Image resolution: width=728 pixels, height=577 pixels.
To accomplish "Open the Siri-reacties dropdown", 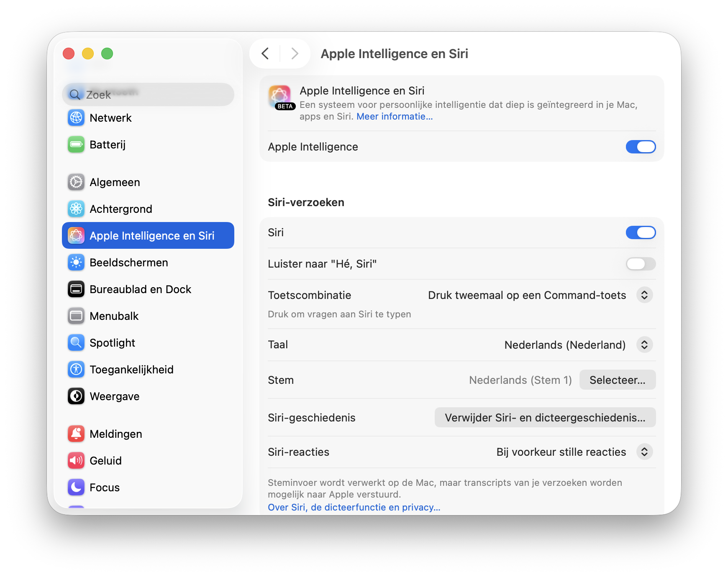I will click(644, 452).
